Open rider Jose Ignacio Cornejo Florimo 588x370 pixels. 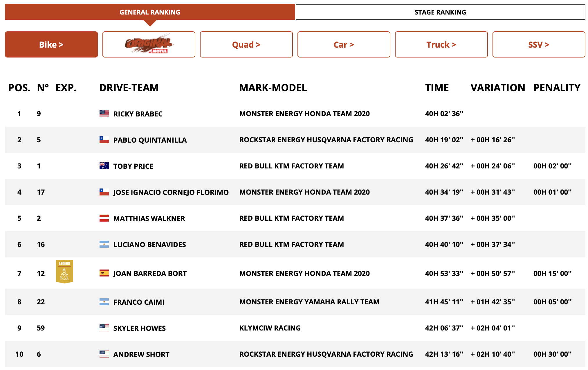171,192
